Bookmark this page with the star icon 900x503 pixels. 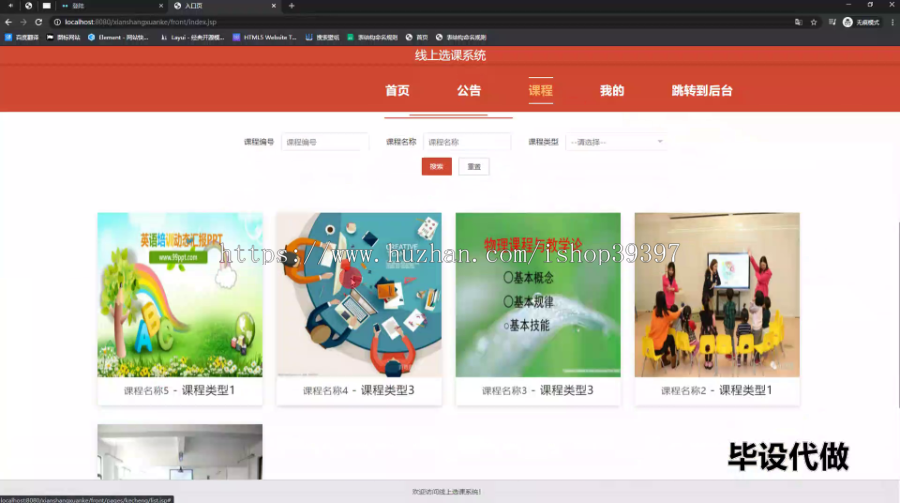(814, 22)
